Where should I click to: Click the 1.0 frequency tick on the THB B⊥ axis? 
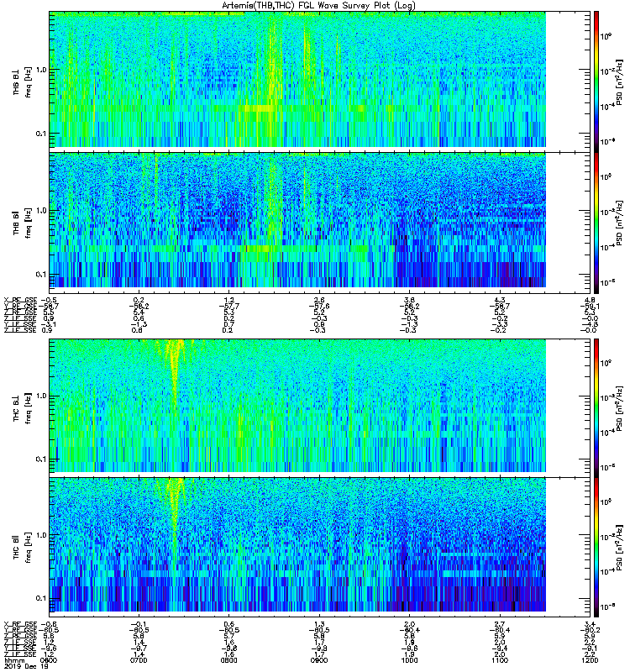point(41,70)
